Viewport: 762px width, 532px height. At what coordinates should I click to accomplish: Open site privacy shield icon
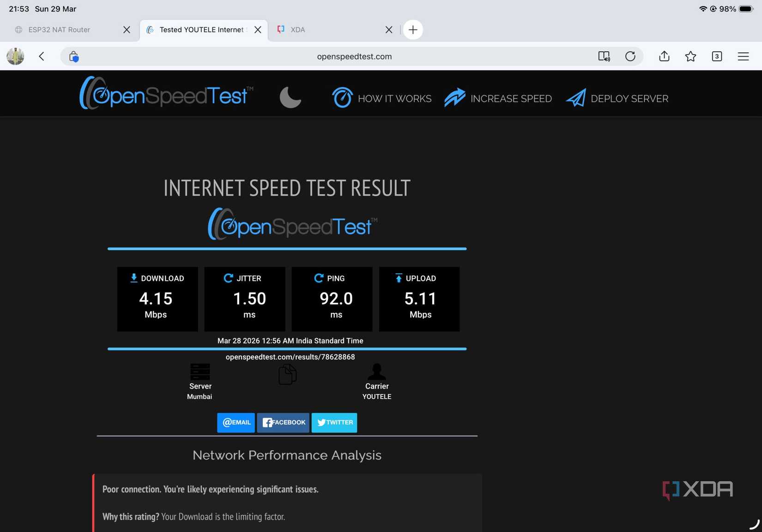[x=74, y=56]
